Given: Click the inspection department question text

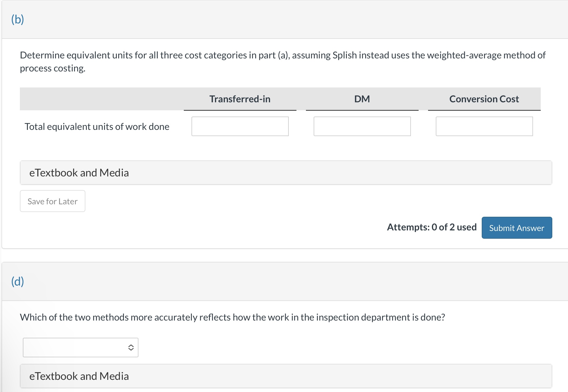Looking at the screenshot, I should tap(232, 317).
